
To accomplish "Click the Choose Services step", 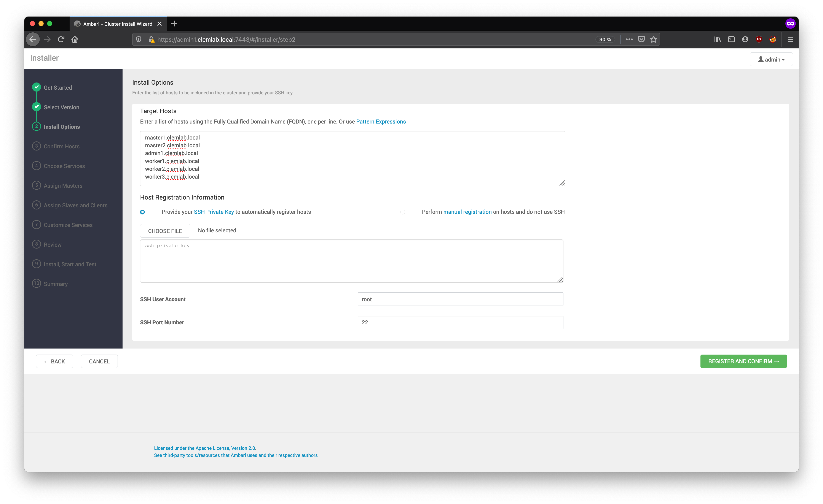I will click(64, 166).
